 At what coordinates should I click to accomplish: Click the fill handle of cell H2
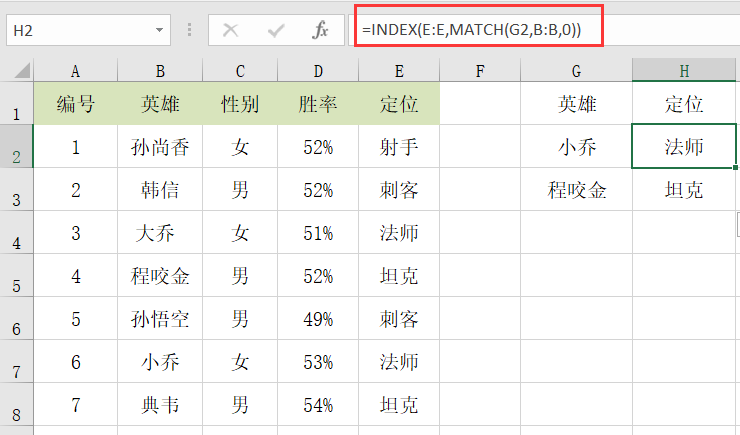(735, 167)
